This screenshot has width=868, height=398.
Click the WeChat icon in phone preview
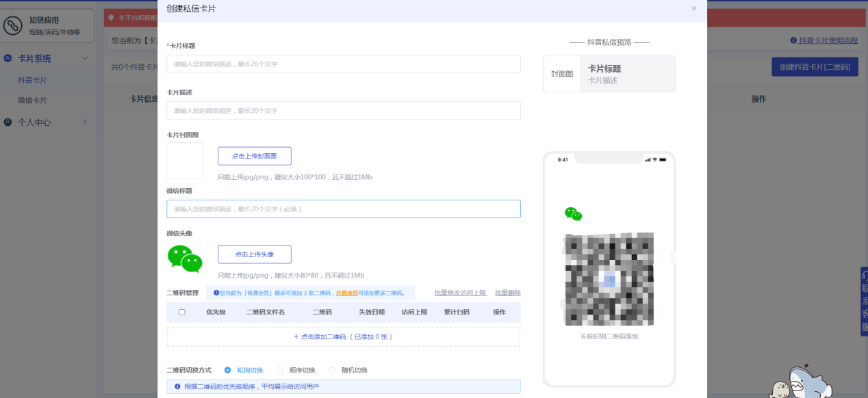coord(573,214)
